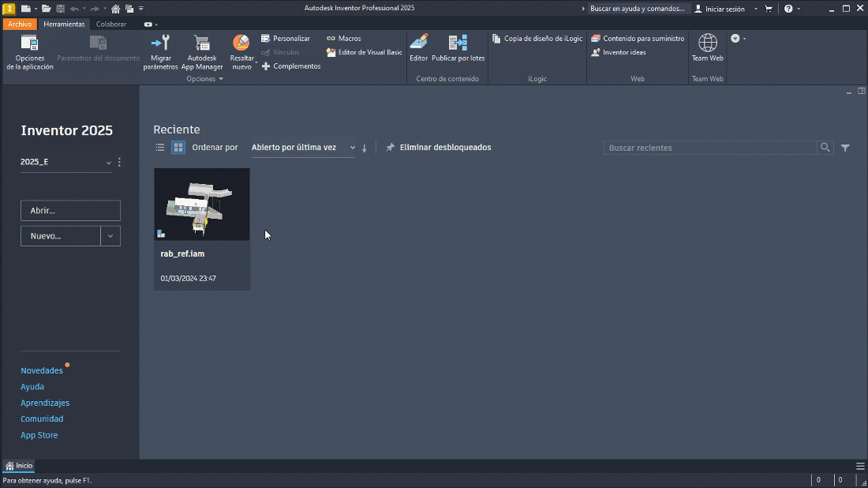Screen dimensions: 868x488
Task: Toggle Resaltar nuevo highlight tool
Action: tap(242, 52)
